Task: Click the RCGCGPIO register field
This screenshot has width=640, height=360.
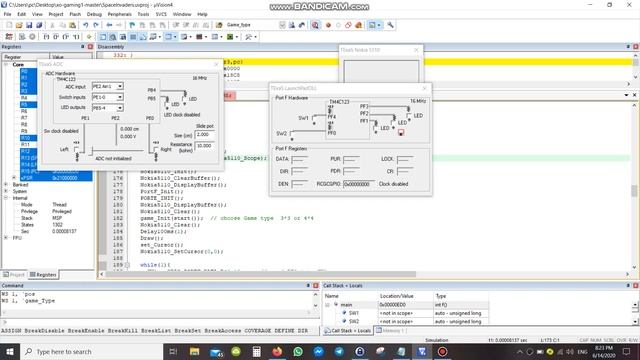Action: pos(358,184)
